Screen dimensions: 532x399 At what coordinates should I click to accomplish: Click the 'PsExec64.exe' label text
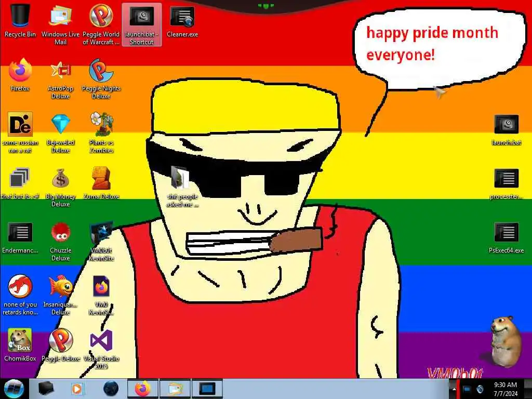point(506,250)
